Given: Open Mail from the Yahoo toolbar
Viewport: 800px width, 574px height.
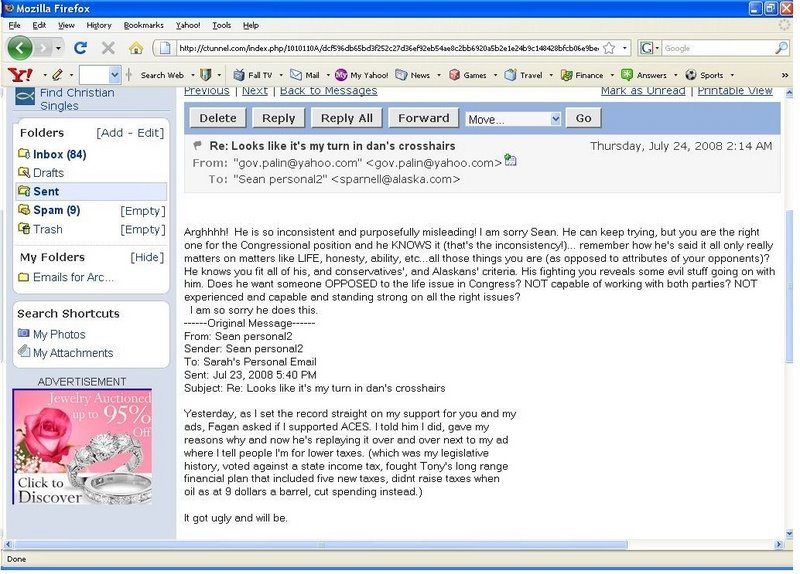Looking at the screenshot, I should [305, 75].
